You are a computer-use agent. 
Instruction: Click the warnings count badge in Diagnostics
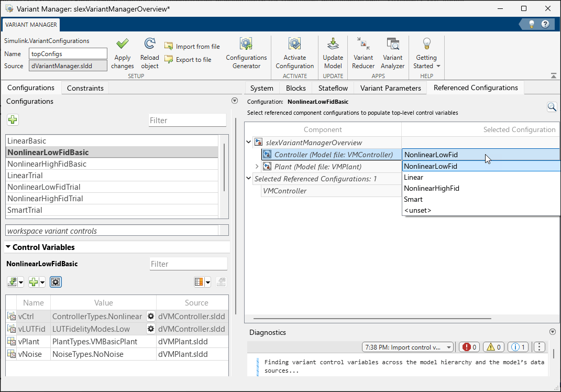[494, 347]
